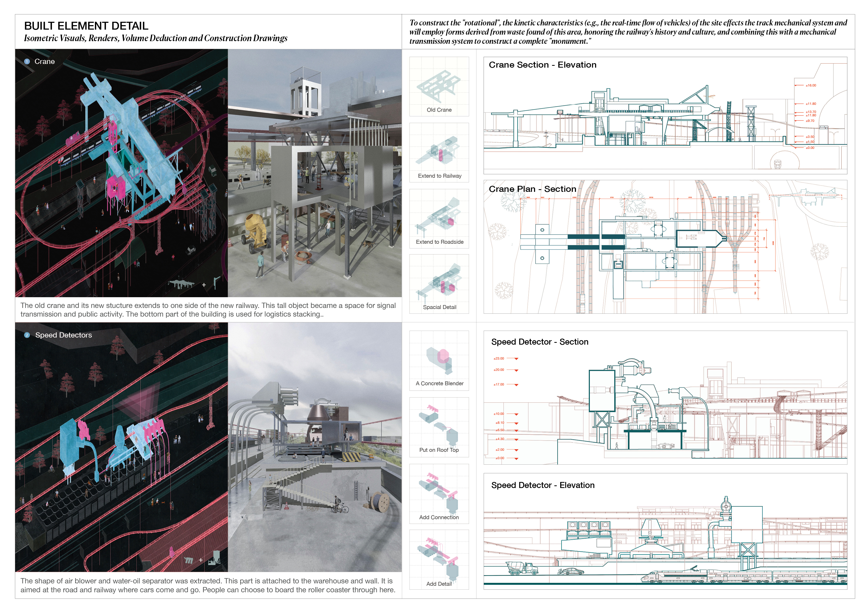Image resolution: width=868 pixels, height=613 pixels.
Task: Click the Speed Detector - Section heading
Action: (x=540, y=342)
